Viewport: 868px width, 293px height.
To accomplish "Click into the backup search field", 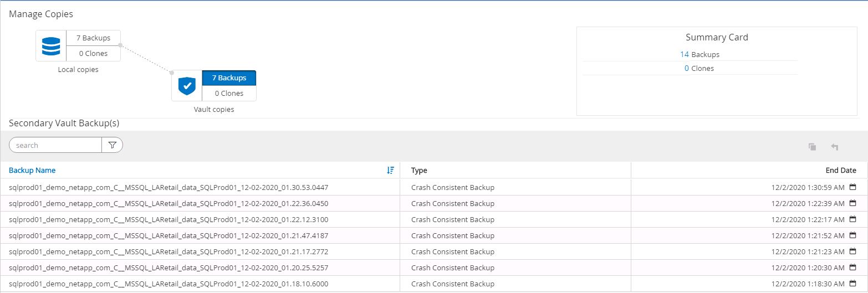I will [55, 145].
